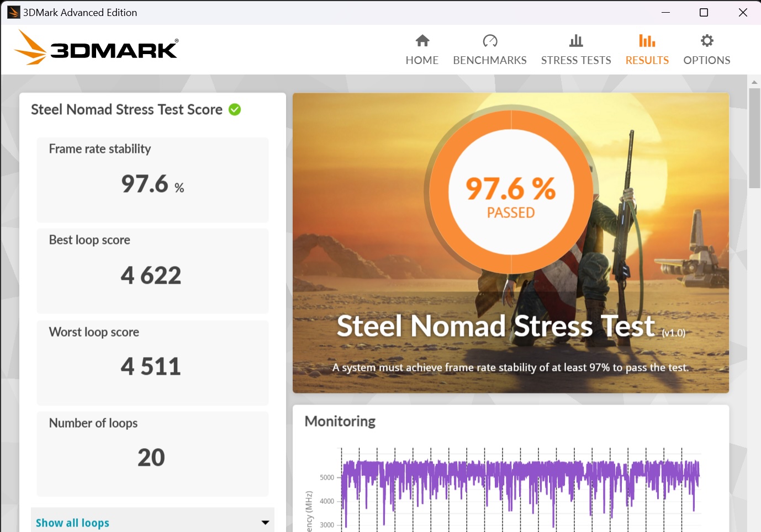The width and height of the screenshot is (761, 532).
Task: Click the Benchmarks gauge icon
Action: [490, 40]
